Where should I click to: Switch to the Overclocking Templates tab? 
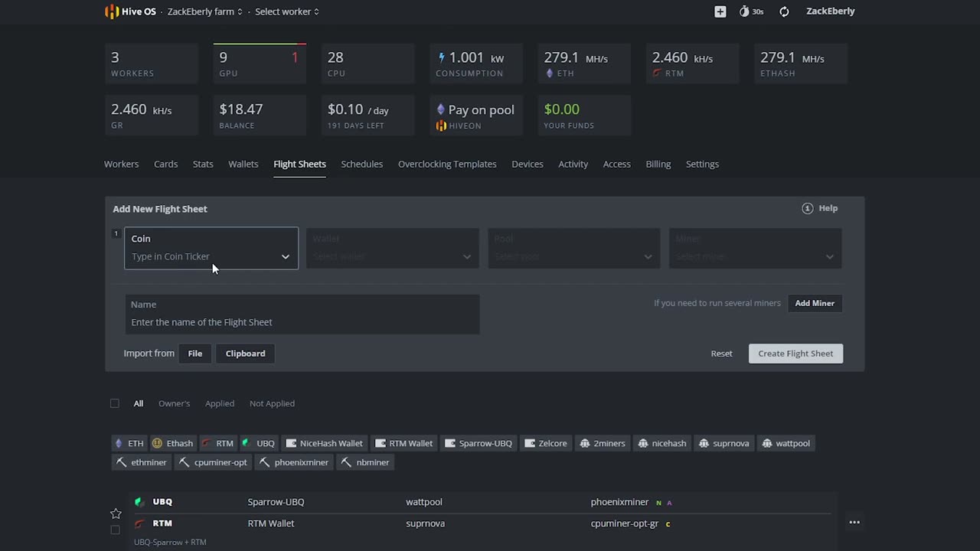coord(447,164)
